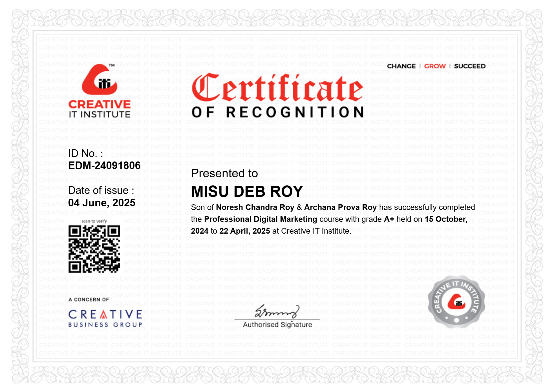Screen dimensions: 554x392
Task: Click the date 04 June, 2025
Action: [102, 203]
